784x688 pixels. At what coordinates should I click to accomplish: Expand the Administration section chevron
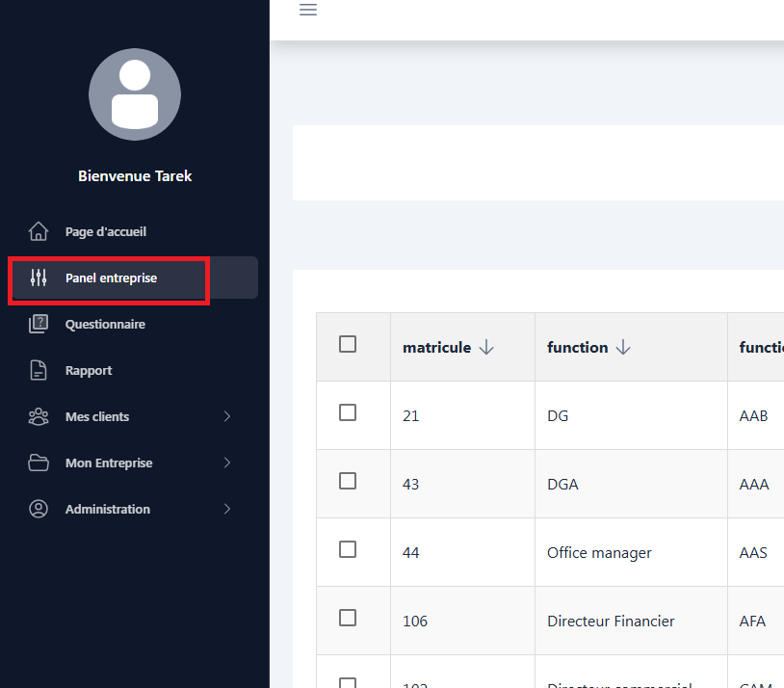[x=227, y=509]
